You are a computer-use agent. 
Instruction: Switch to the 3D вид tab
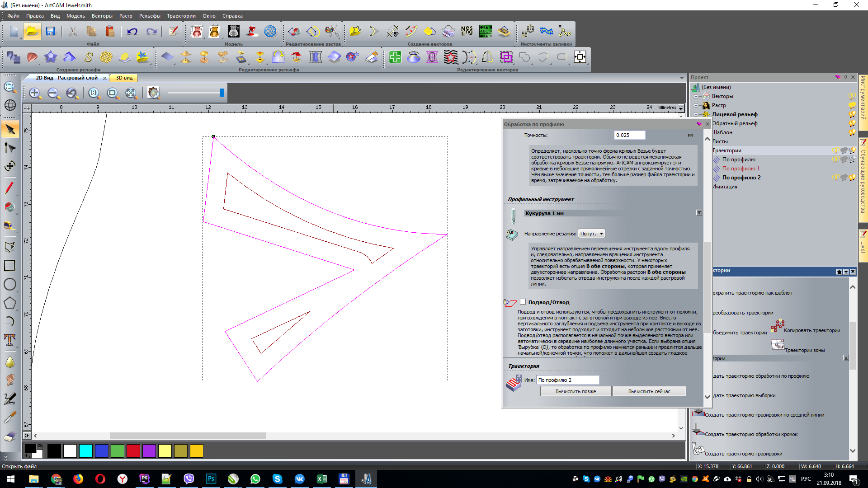(124, 78)
